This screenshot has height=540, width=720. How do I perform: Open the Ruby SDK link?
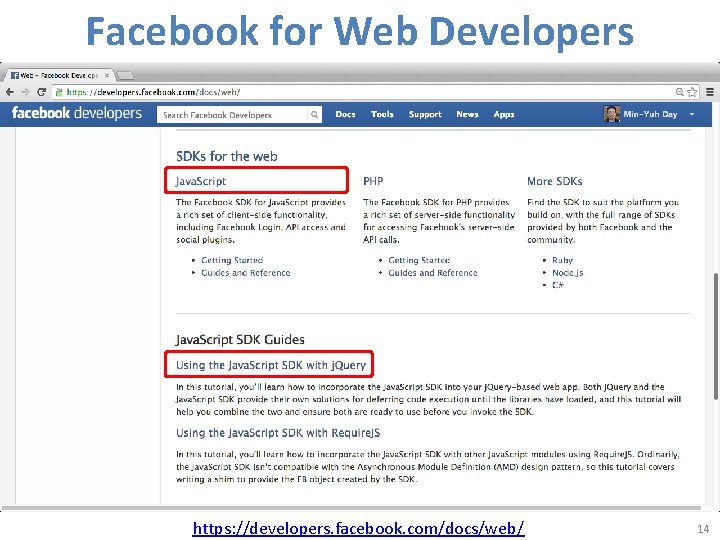(562, 260)
